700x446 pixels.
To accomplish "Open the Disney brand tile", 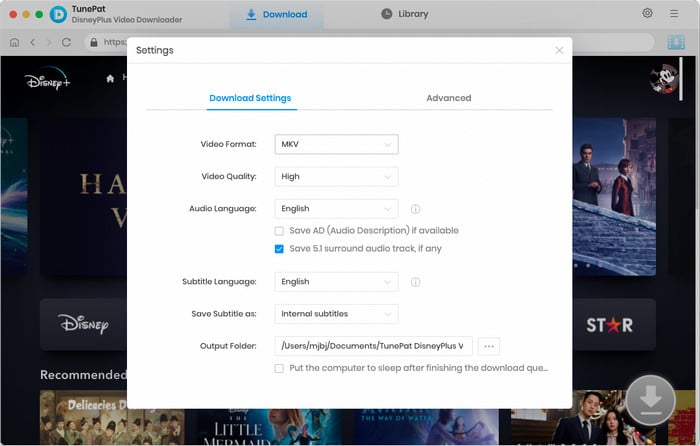I will (x=83, y=325).
